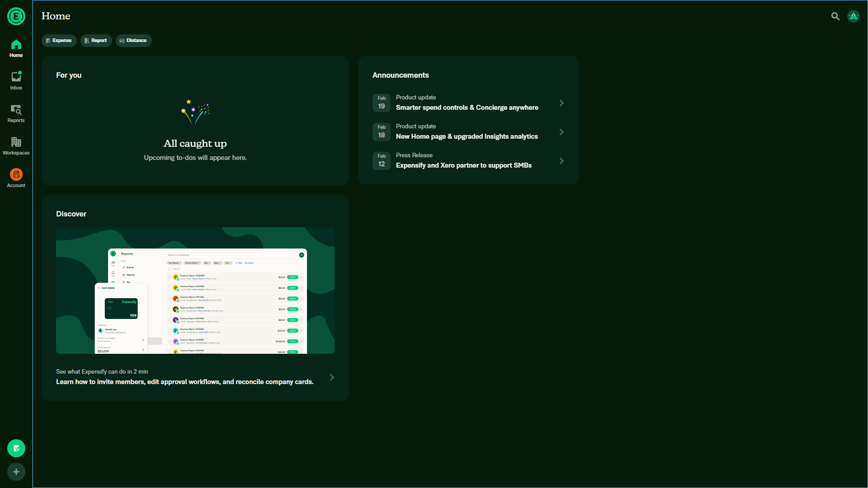Click the Report quick action chip
This screenshot has width=868, height=488.
click(x=96, y=41)
